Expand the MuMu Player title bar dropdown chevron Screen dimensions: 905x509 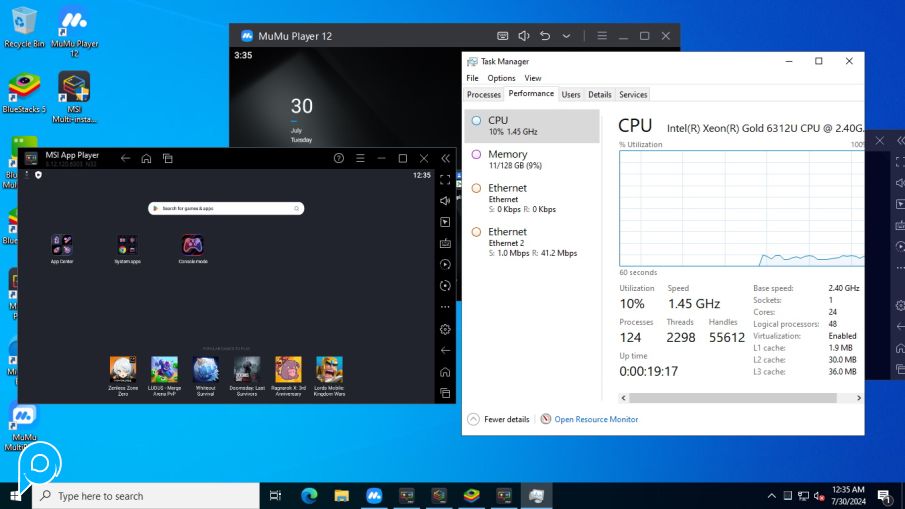566,36
